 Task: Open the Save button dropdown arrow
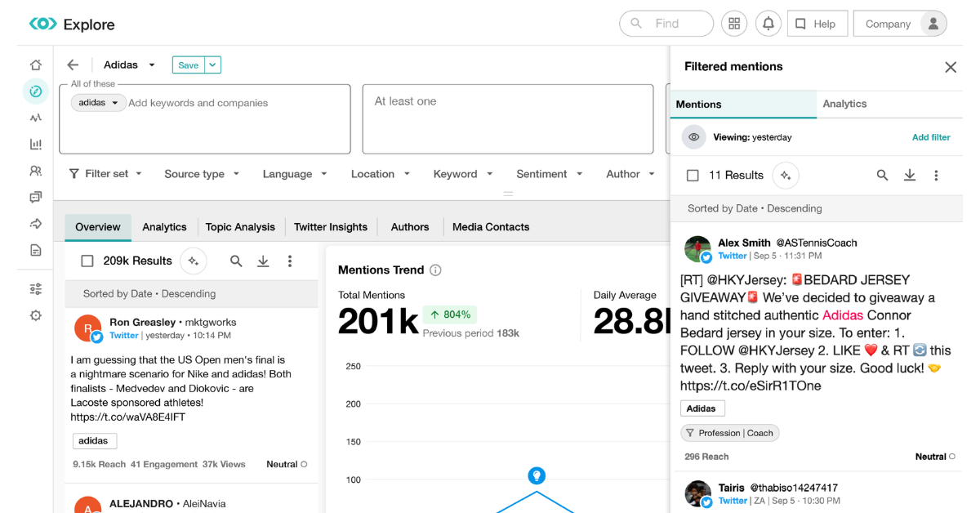click(x=212, y=65)
